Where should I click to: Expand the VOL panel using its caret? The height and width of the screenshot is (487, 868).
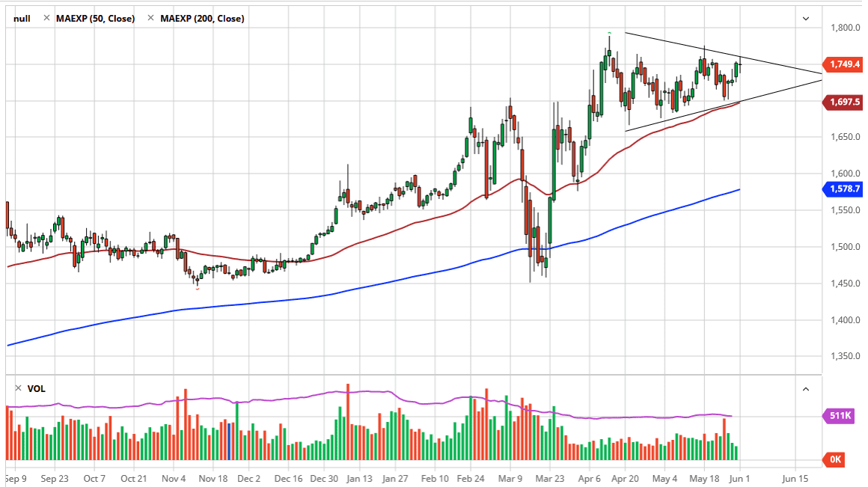click(806, 388)
